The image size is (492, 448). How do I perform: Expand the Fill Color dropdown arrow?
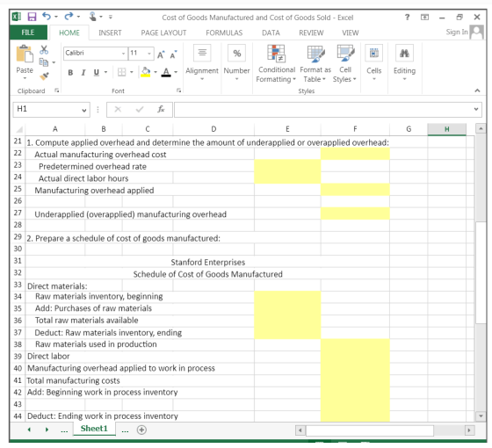[156, 72]
